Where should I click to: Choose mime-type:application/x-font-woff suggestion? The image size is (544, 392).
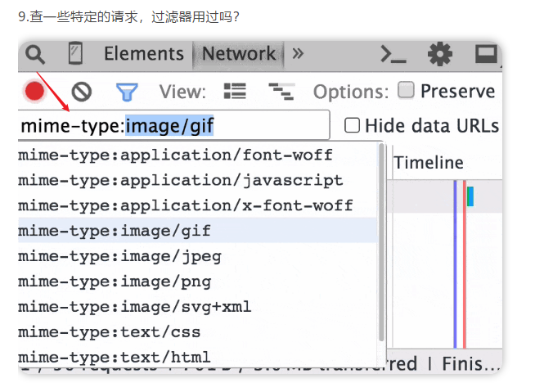pyautogui.click(x=197, y=205)
